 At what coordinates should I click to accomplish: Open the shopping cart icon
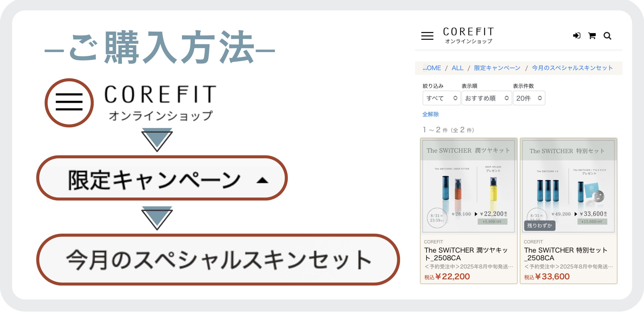pyautogui.click(x=592, y=36)
